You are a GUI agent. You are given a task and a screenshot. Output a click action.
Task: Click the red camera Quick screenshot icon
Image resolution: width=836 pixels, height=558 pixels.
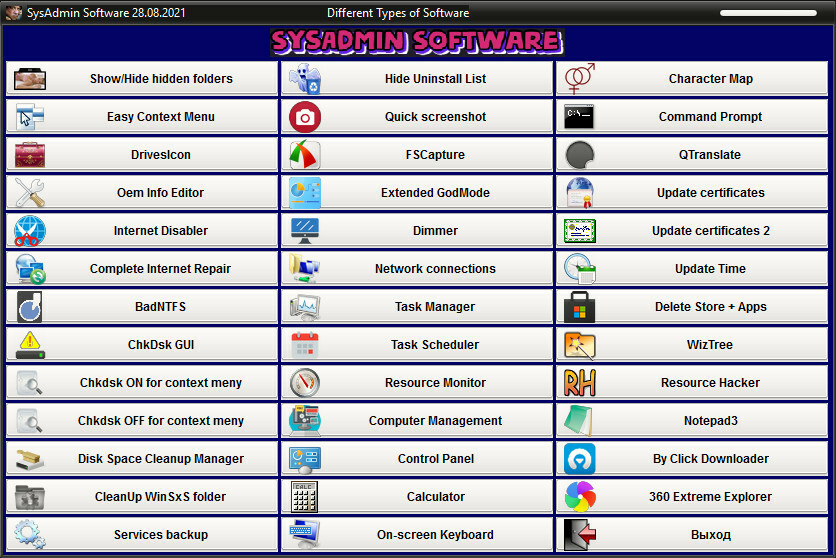pyautogui.click(x=305, y=117)
